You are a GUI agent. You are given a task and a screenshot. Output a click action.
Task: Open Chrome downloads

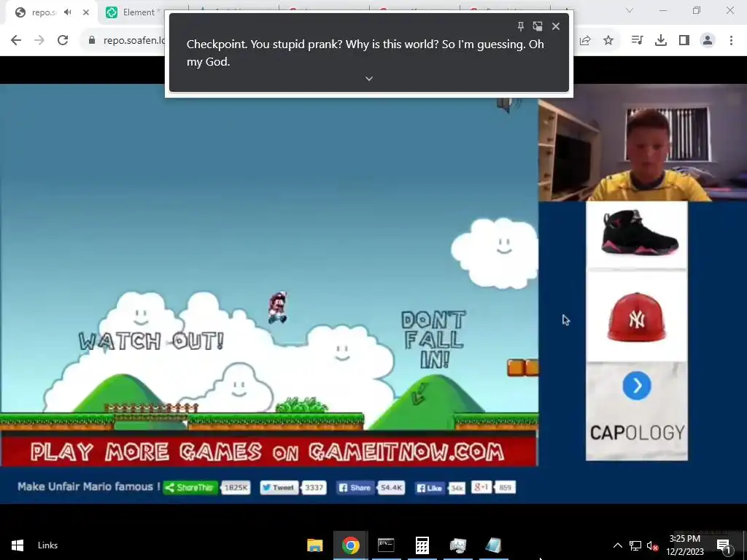pos(661,41)
